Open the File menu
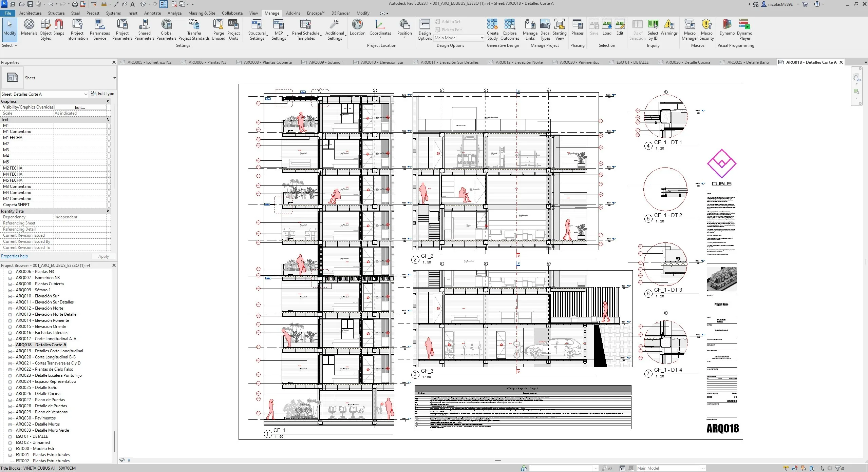Image resolution: width=868 pixels, height=472 pixels. (x=7, y=13)
